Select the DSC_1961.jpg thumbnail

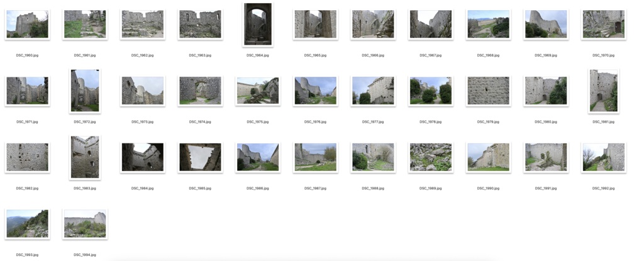click(85, 25)
